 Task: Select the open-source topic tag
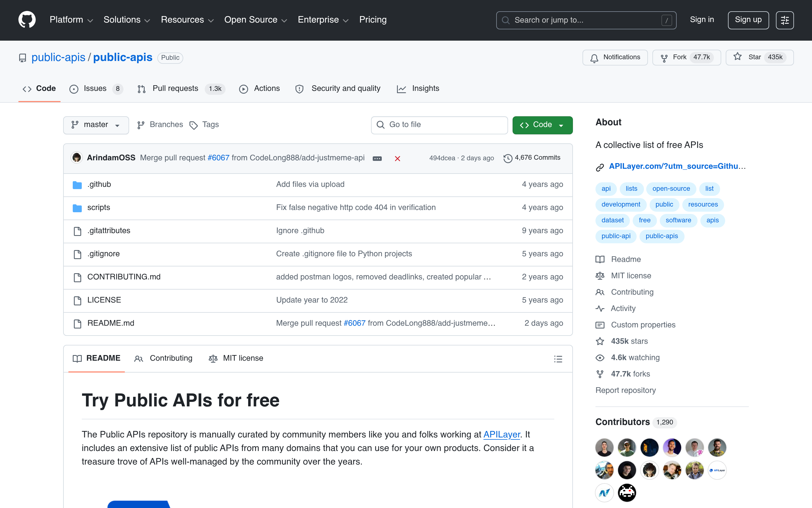[671, 189]
